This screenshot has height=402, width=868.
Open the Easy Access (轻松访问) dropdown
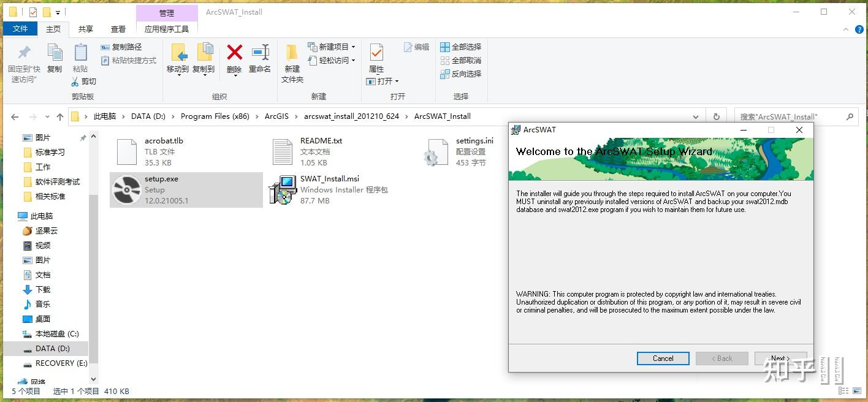click(x=332, y=60)
